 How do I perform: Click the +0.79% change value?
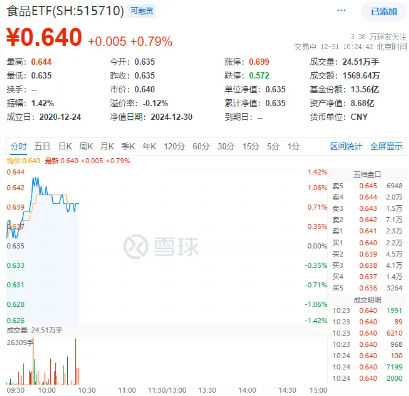tap(151, 41)
